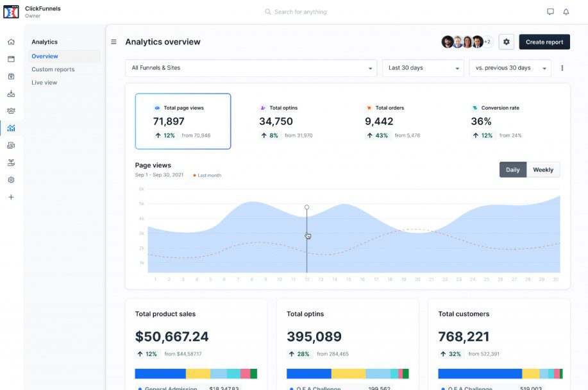Open the notifications bell
This screenshot has width=588, height=390.
[x=566, y=11]
